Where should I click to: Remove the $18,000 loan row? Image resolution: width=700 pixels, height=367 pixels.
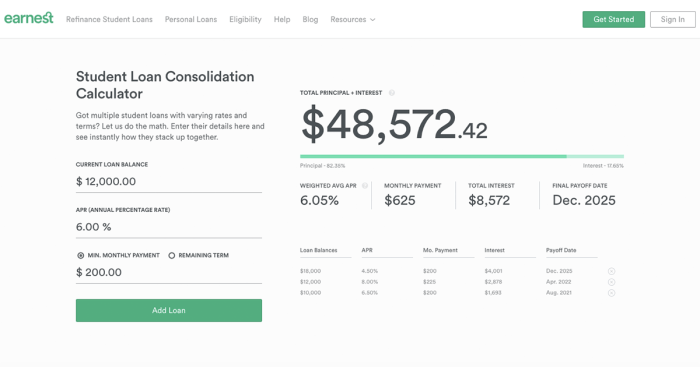point(612,271)
